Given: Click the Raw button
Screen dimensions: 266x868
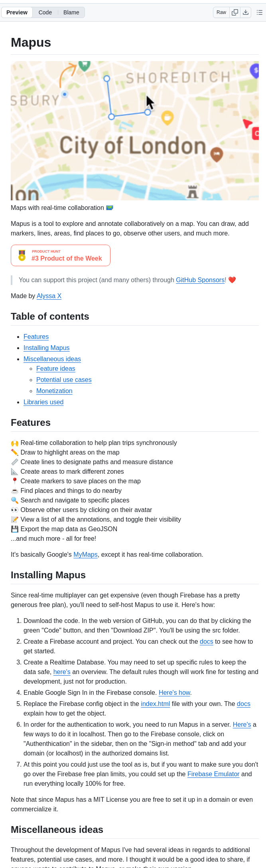Looking at the screenshot, I should 221,12.
